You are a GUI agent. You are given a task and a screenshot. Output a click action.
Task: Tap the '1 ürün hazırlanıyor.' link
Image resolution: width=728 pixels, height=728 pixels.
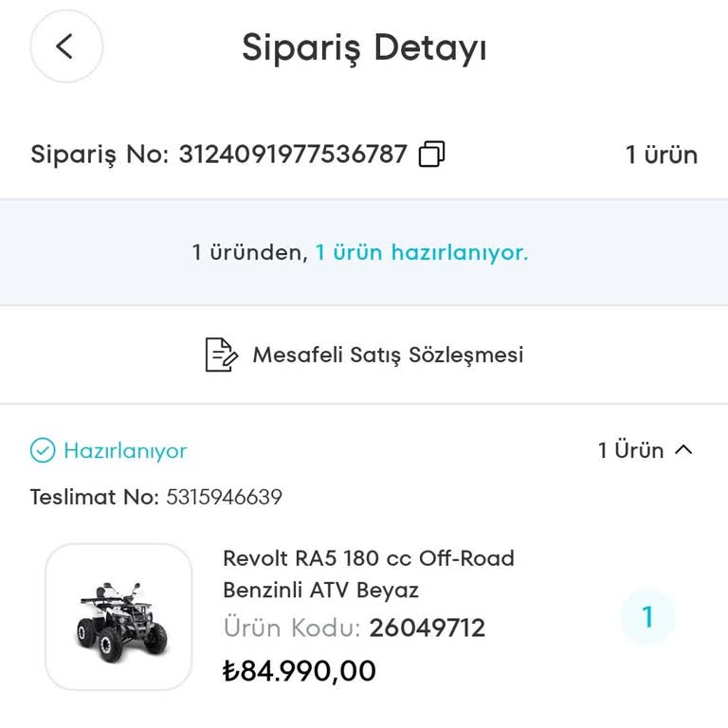(422, 252)
